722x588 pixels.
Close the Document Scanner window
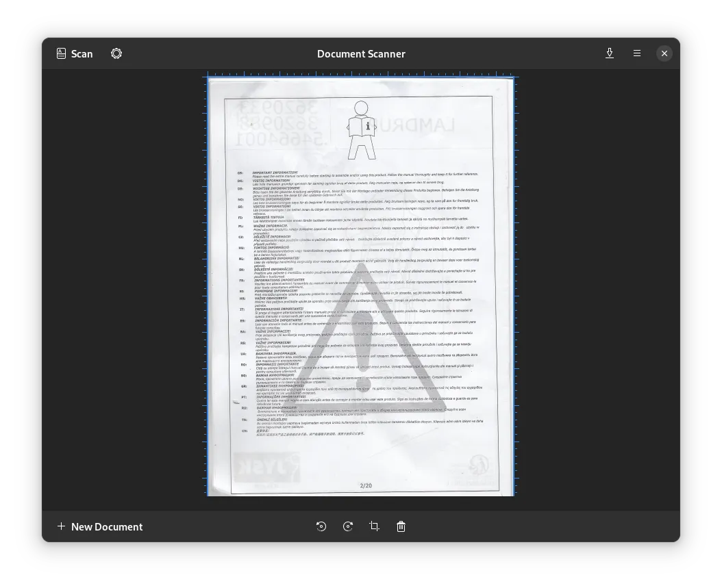[x=664, y=53]
